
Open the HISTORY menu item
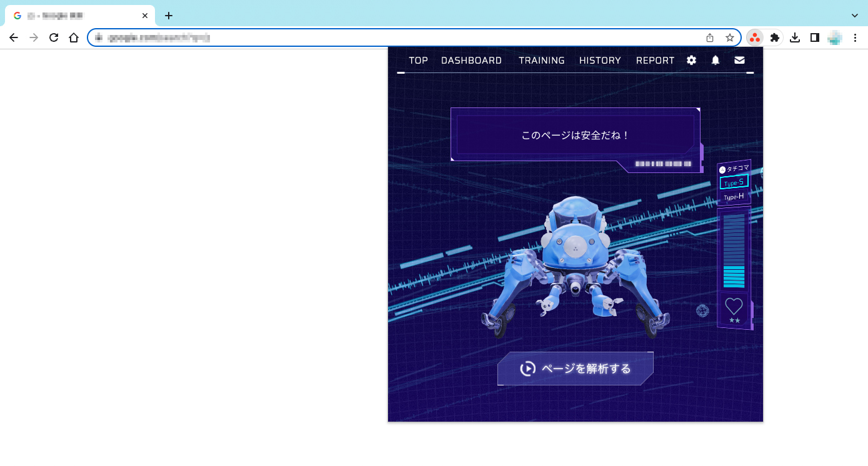600,61
